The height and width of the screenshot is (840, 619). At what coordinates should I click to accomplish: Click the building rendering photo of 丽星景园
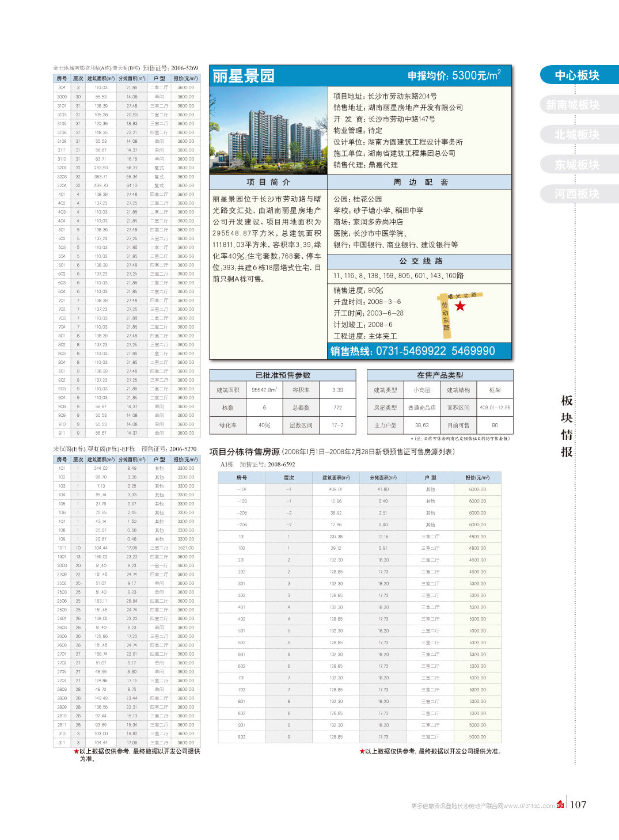pos(268,131)
